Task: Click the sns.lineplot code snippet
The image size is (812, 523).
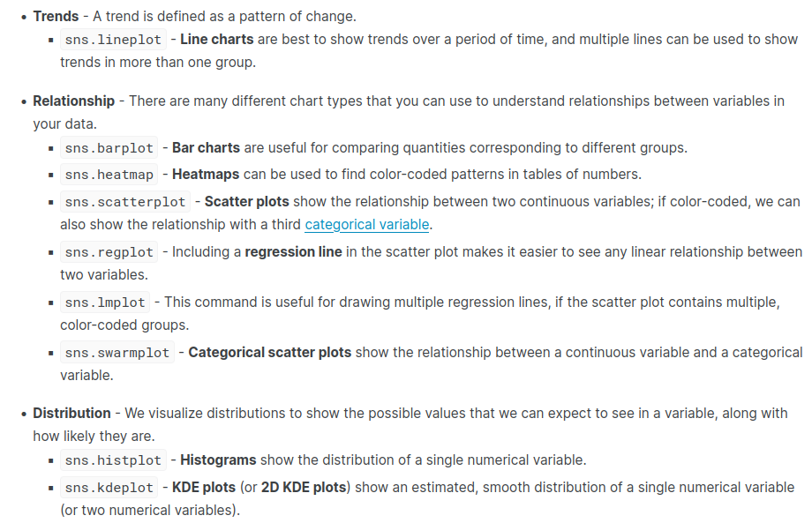Action: coord(113,40)
